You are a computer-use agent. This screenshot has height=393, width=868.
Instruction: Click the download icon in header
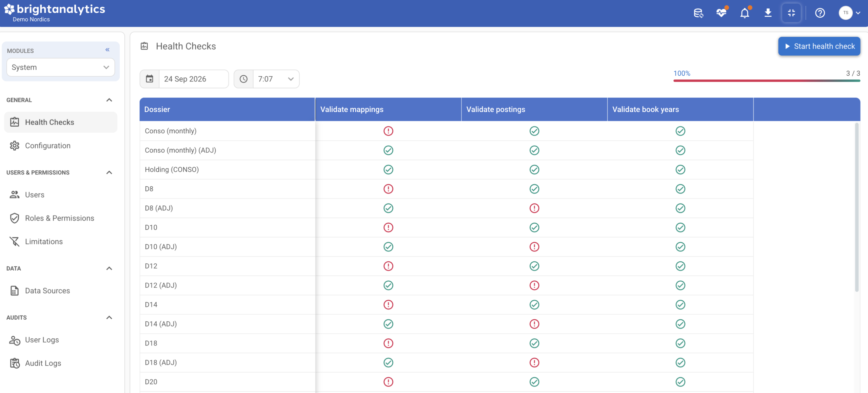coord(768,13)
